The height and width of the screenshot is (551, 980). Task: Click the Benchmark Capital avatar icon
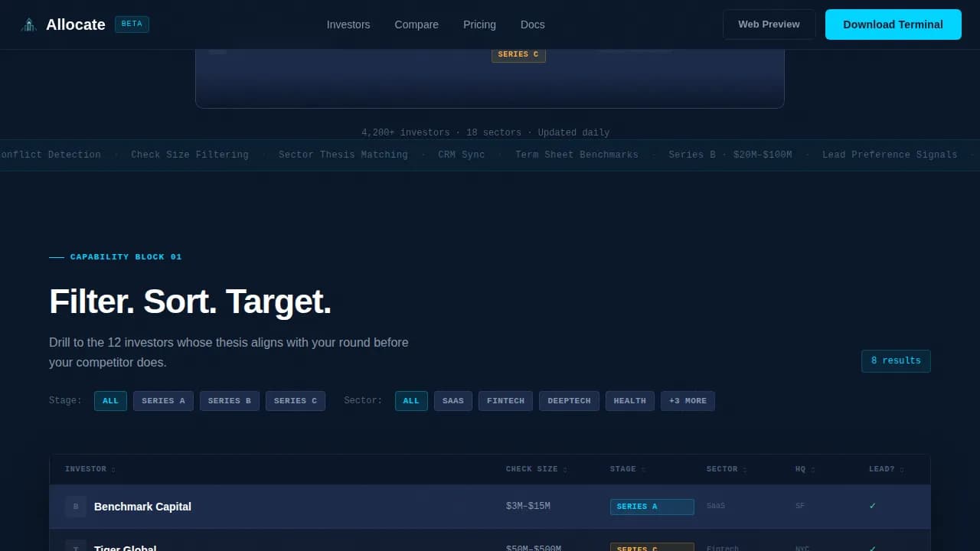tap(76, 507)
